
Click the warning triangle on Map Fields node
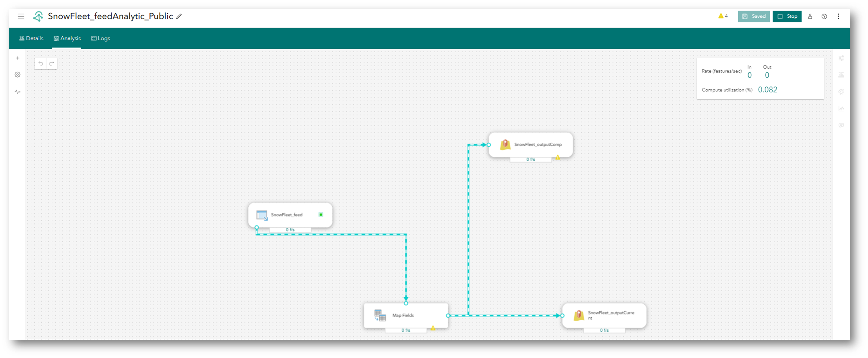pos(433,328)
